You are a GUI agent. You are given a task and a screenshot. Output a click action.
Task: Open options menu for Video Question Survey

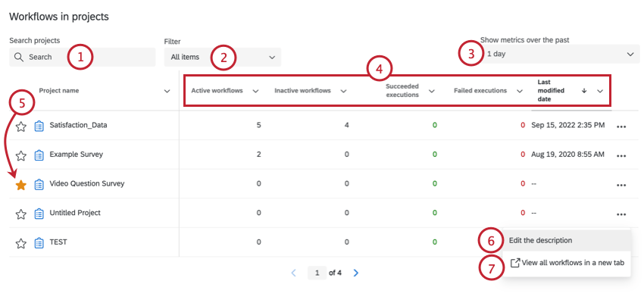[x=621, y=185]
